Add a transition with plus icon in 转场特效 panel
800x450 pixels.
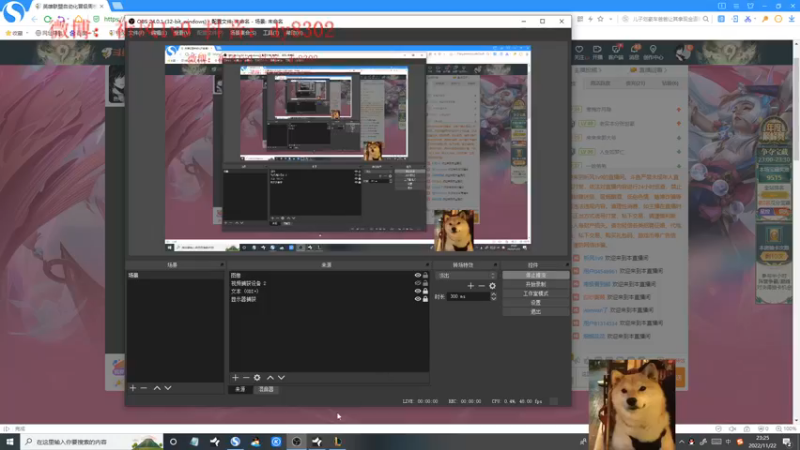click(x=470, y=286)
